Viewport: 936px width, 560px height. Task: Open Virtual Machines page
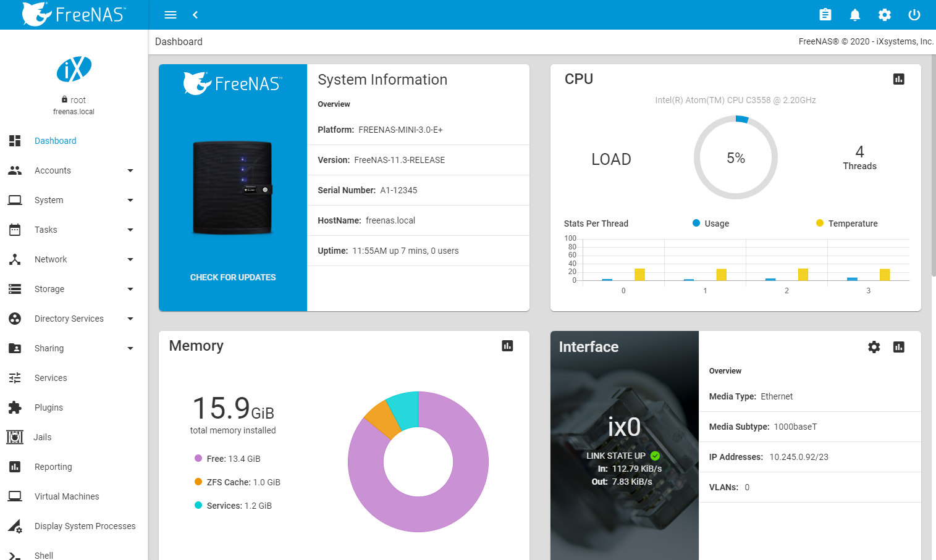tap(74, 496)
